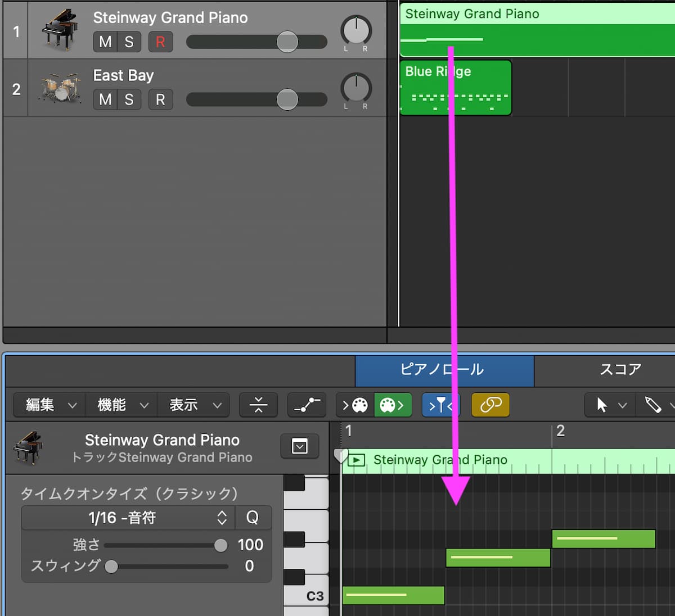The image size is (675, 616).
Task: Click the East Bay volume slider
Action: pyautogui.click(x=256, y=99)
